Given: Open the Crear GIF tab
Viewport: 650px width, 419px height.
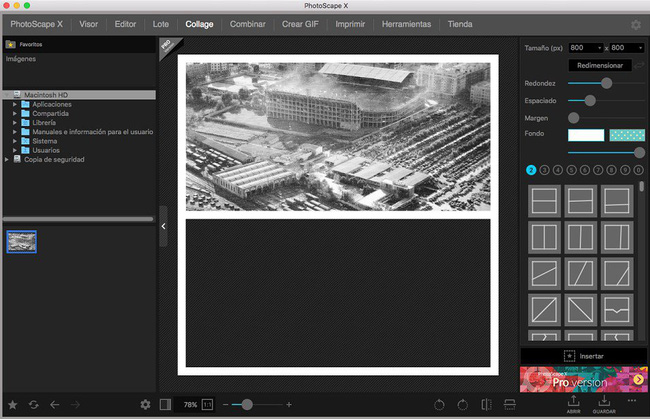Looking at the screenshot, I should tap(300, 24).
